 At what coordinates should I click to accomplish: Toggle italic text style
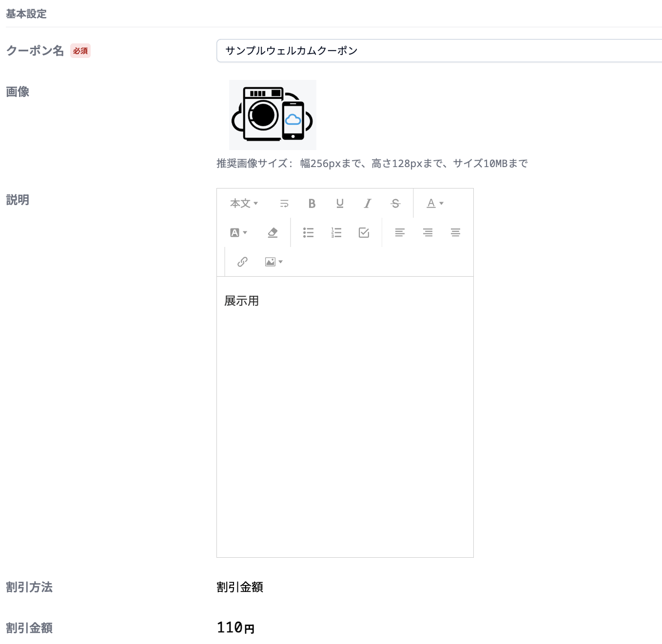368,204
